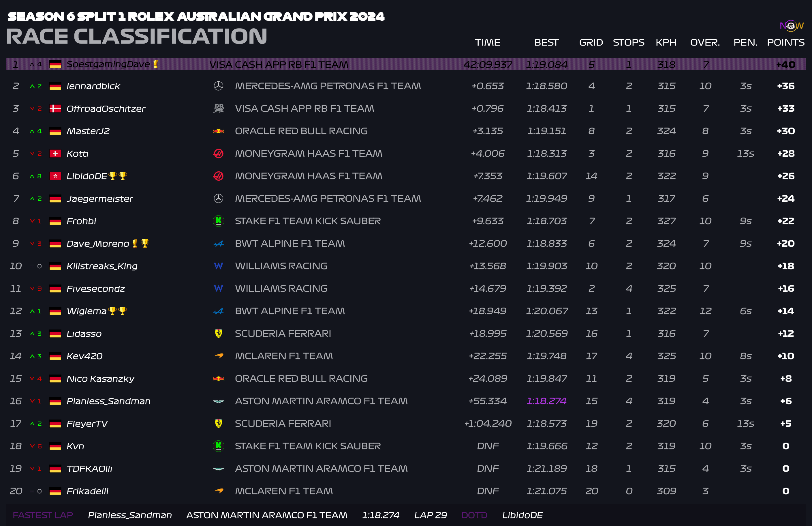Image resolution: width=812 pixels, height=526 pixels.
Task: Select driver name lennardblck
Action: coord(93,86)
